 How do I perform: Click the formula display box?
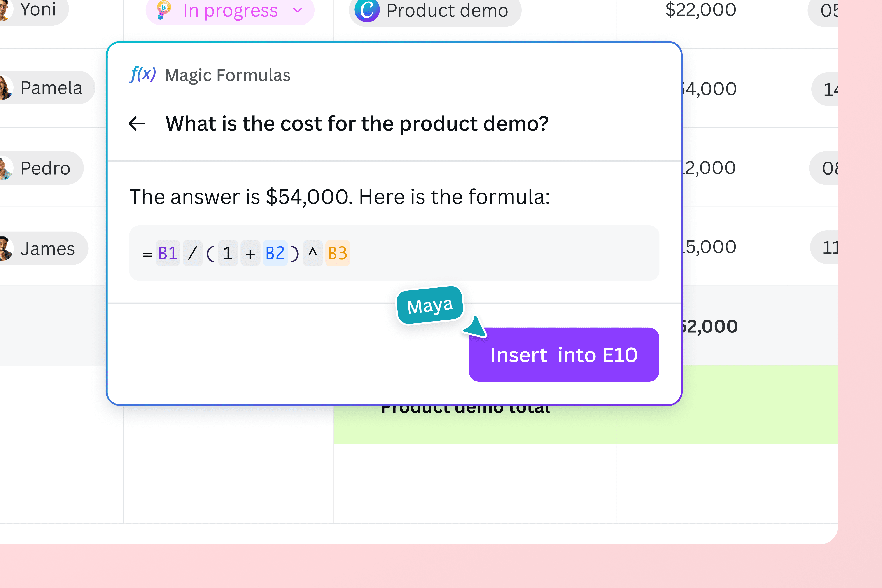(x=488, y=253)
